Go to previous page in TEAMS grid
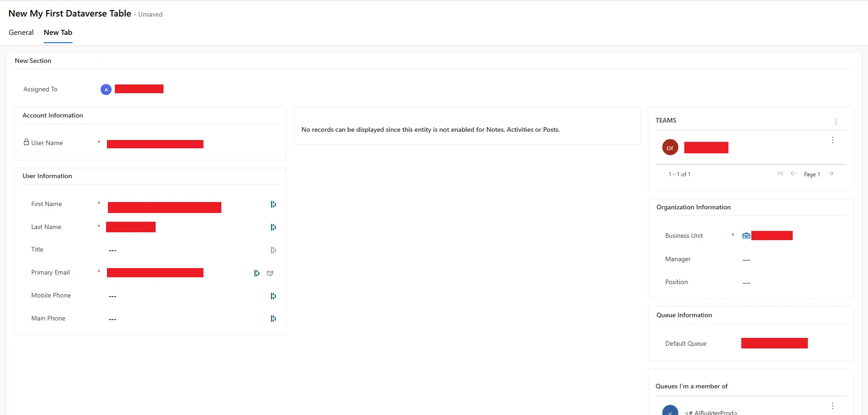The width and height of the screenshot is (868, 415). coord(794,174)
